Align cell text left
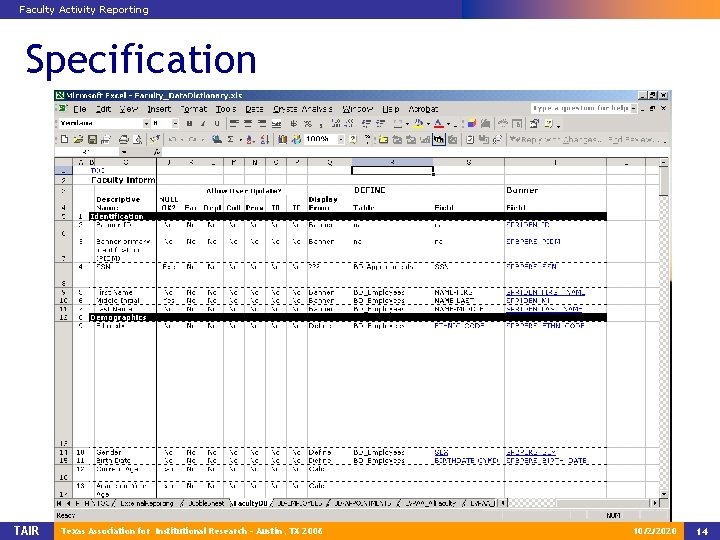The image size is (720, 540). click(x=234, y=123)
